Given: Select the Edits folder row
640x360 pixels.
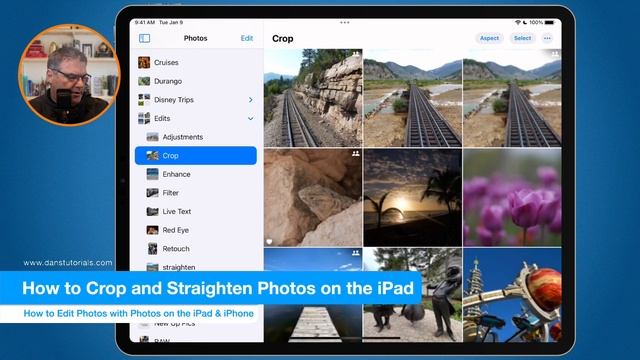Looking at the screenshot, I should pyautogui.click(x=196, y=118).
